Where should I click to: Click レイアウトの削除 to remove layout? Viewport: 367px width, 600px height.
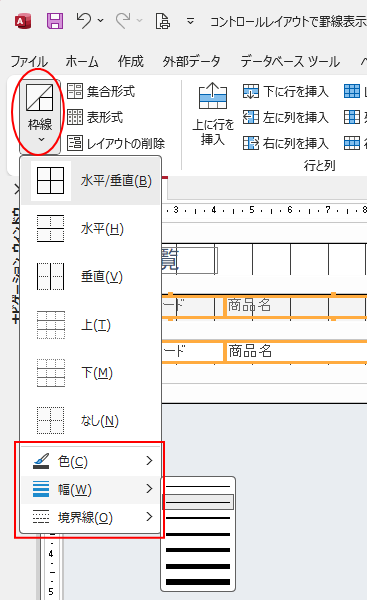pyautogui.click(x=116, y=143)
